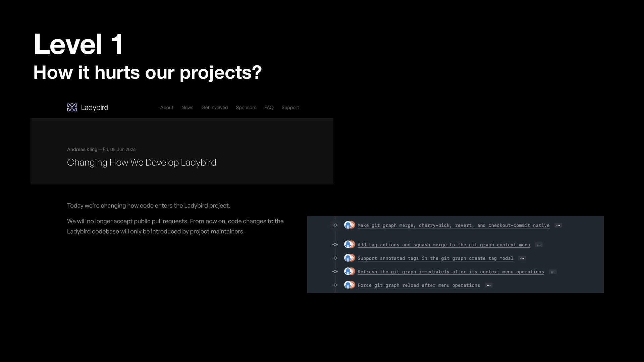Screen dimensions: 644x362
Task: Click commit node icon beside 'Force git graph reload'
Action: (x=335, y=285)
